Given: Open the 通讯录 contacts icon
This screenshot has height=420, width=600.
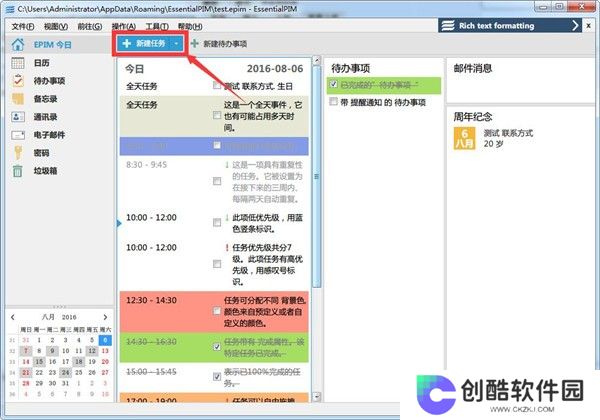Looking at the screenshot, I should (18, 117).
